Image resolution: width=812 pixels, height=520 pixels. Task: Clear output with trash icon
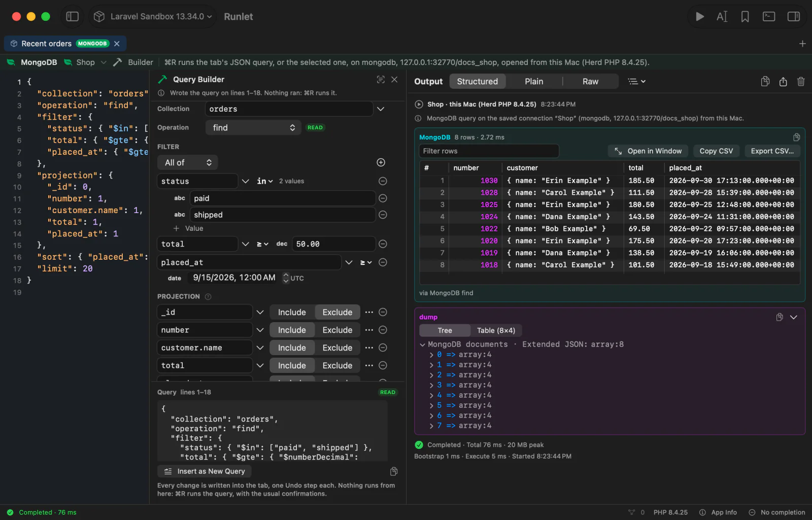[801, 81]
